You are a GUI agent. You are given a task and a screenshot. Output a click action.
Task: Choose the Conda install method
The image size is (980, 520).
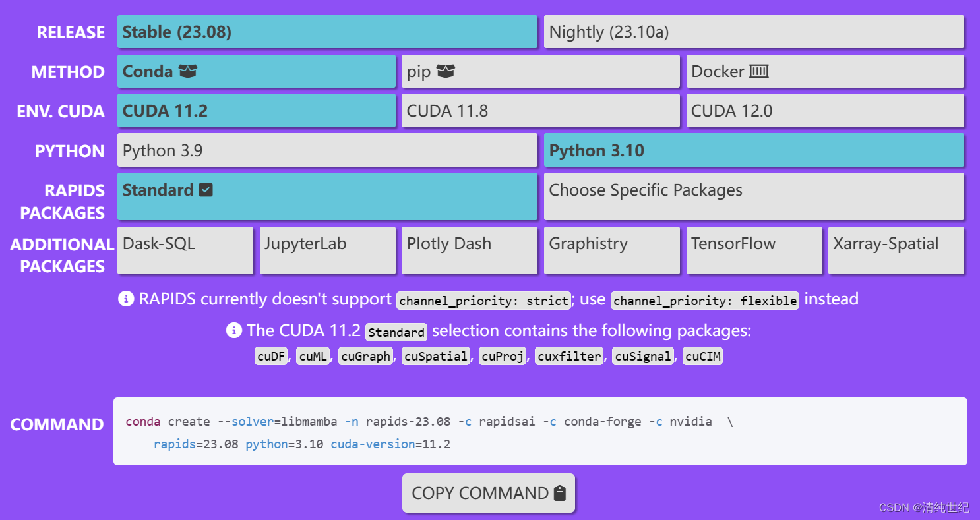coord(257,71)
